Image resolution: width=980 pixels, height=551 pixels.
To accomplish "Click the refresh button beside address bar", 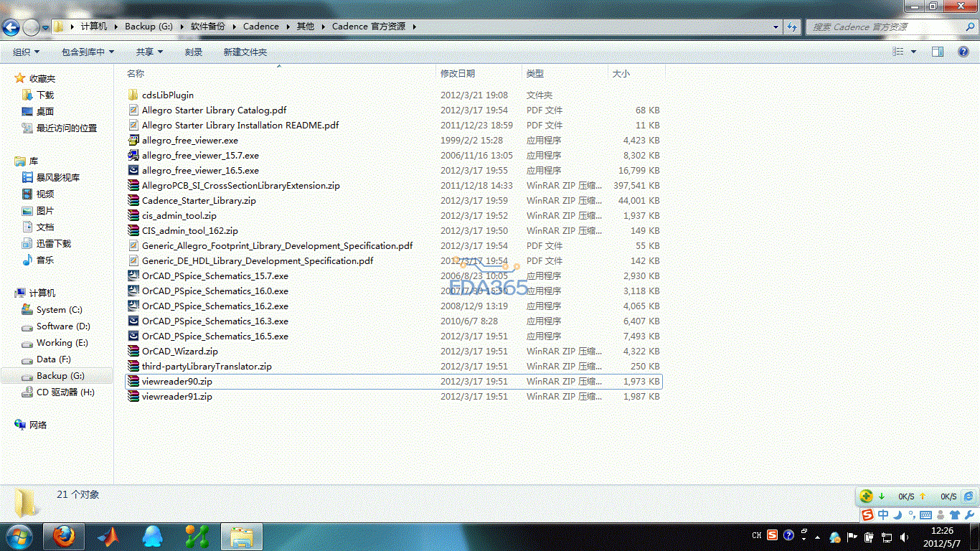I will (x=792, y=27).
